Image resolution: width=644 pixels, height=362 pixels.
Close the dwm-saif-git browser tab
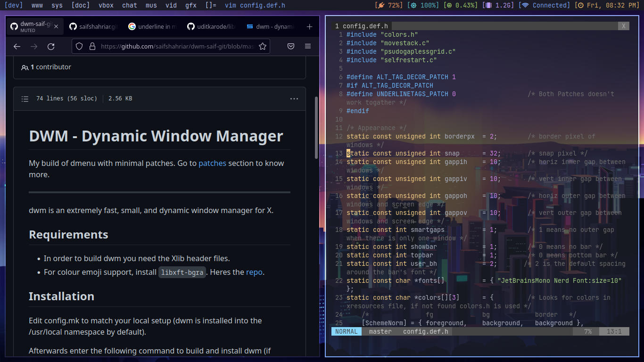(56, 27)
